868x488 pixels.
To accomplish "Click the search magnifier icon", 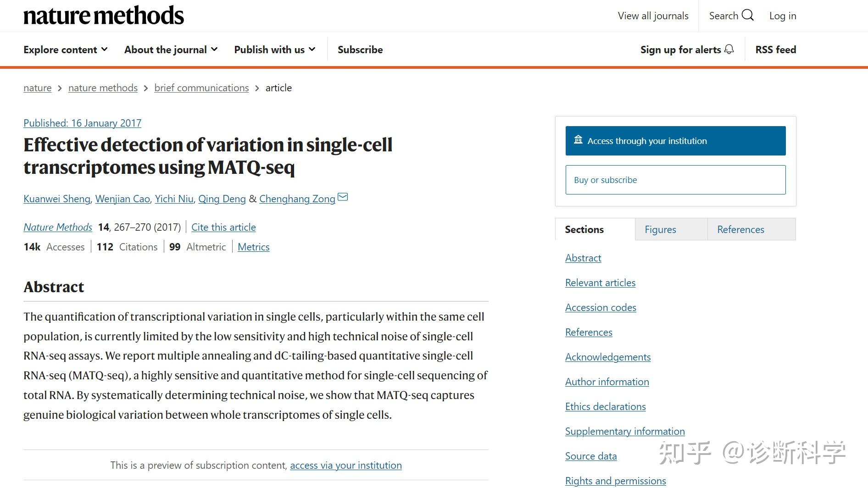I will coord(747,15).
